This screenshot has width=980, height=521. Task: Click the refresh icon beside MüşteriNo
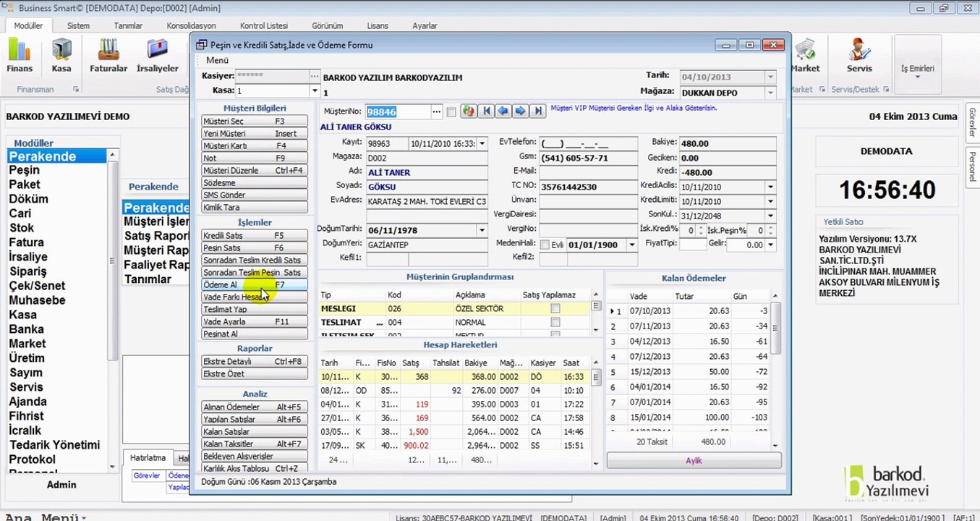point(468,111)
